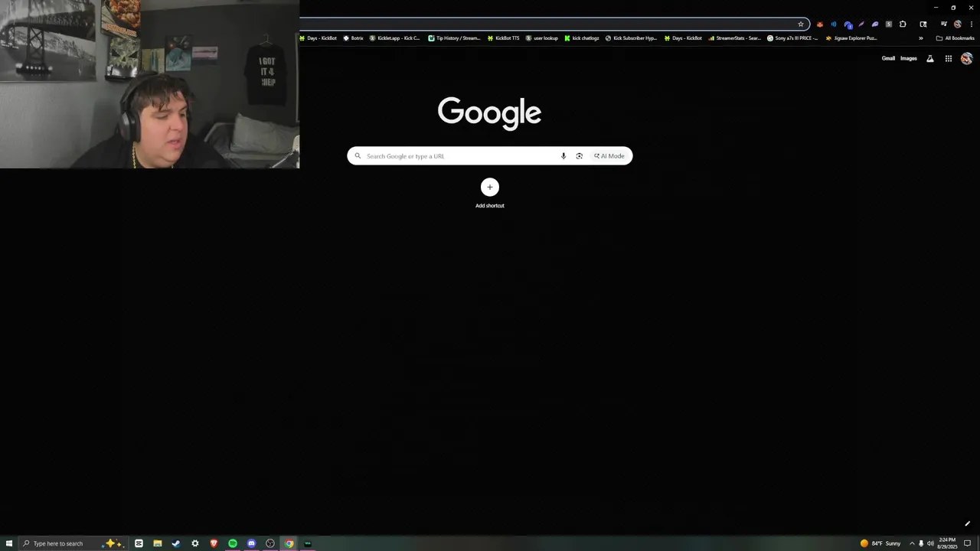This screenshot has width=980, height=551.
Task: Open the Gmail link
Action: point(888,58)
